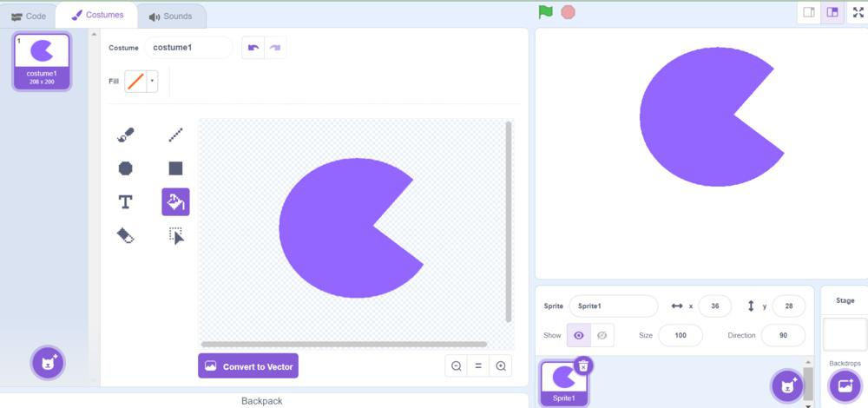The image size is (868, 408).
Task: Click Choose a Costume cat button
Action: click(x=48, y=363)
